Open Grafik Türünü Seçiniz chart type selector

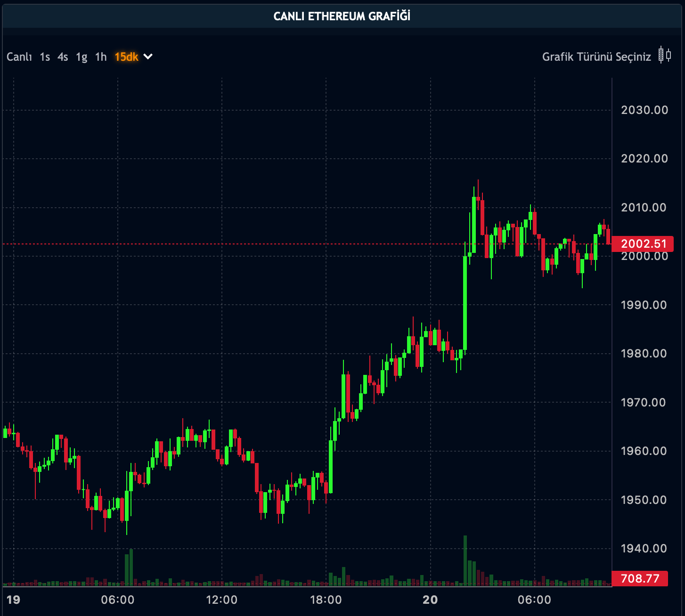coord(596,57)
